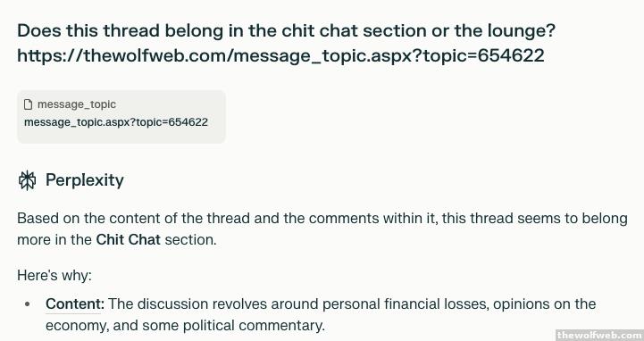Image resolution: width=644 pixels, height=341 pixels.
Task: Click the 'Here's why:' line
Action: [x=54, y=275]
